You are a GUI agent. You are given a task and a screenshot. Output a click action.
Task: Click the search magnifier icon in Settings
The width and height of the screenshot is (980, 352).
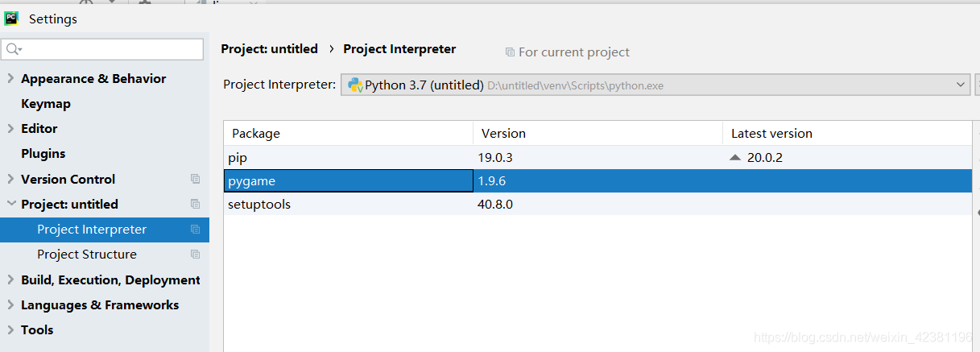click(14, 49)
